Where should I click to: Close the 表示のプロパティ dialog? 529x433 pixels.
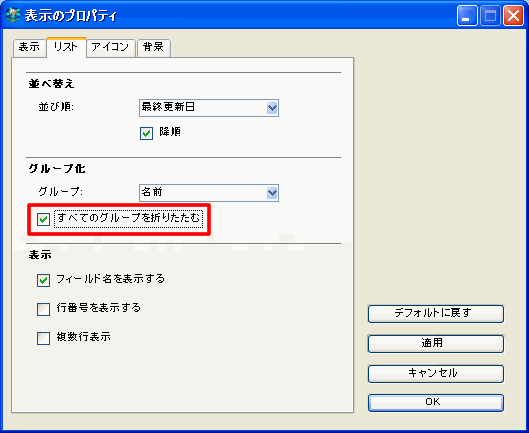tap(513, 16)
